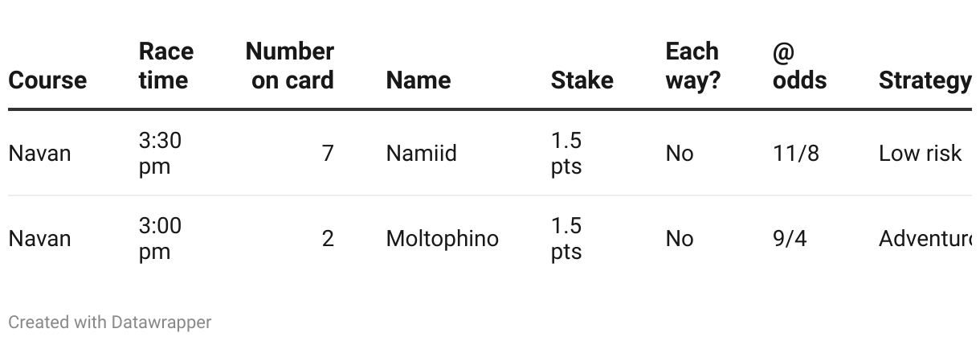Click the Each way? column header
Screen dimensions: 980x341
(693, 66)
